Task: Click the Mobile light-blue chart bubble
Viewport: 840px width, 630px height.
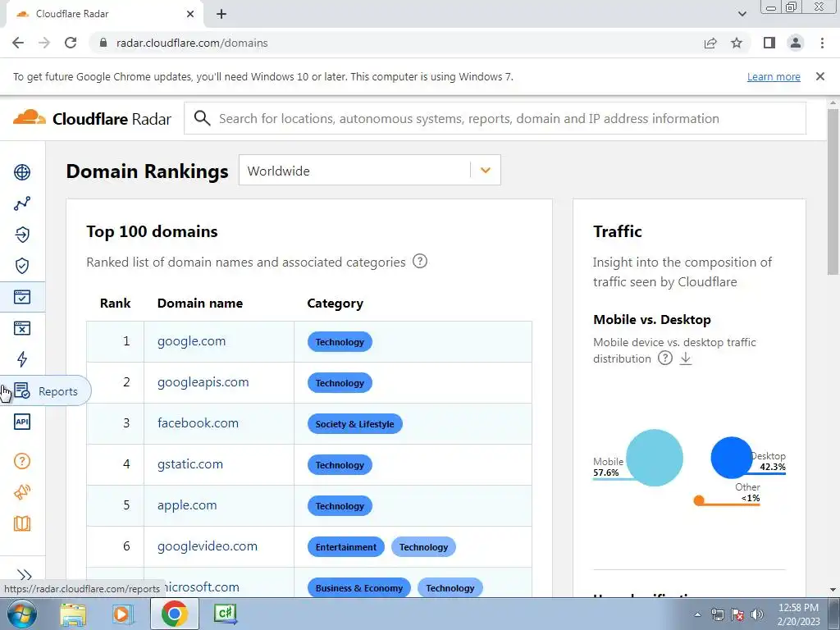Action: pyautogui.click(x=654, y=458)
